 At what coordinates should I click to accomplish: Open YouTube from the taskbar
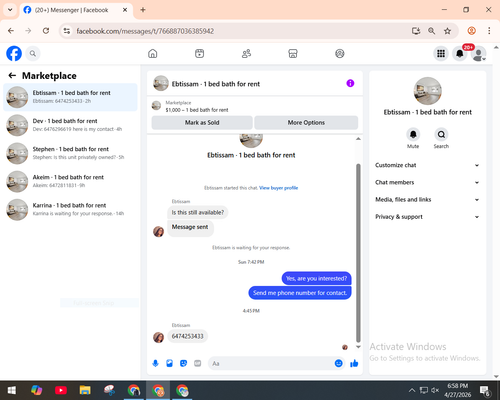click(x=61, y=390)
